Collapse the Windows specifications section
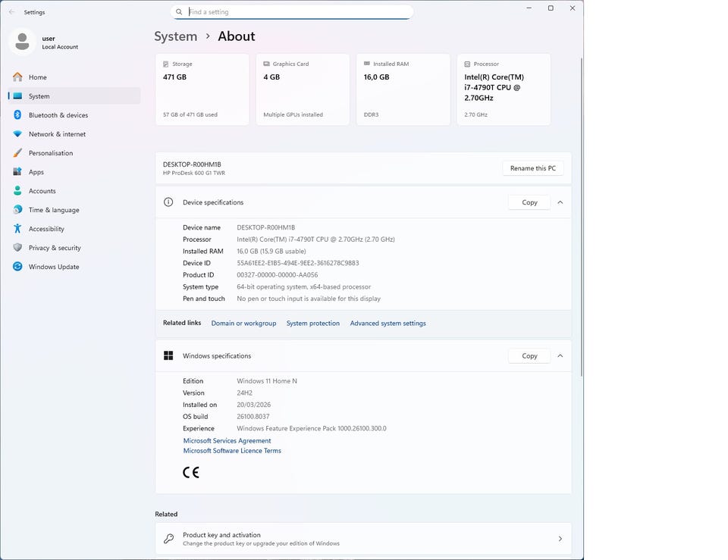The height and width of the screenshot is (560, 728). point(560,355)
